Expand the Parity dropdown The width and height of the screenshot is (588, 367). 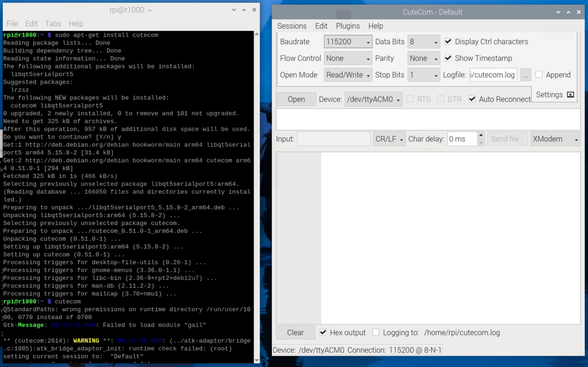tap(423, 58)
